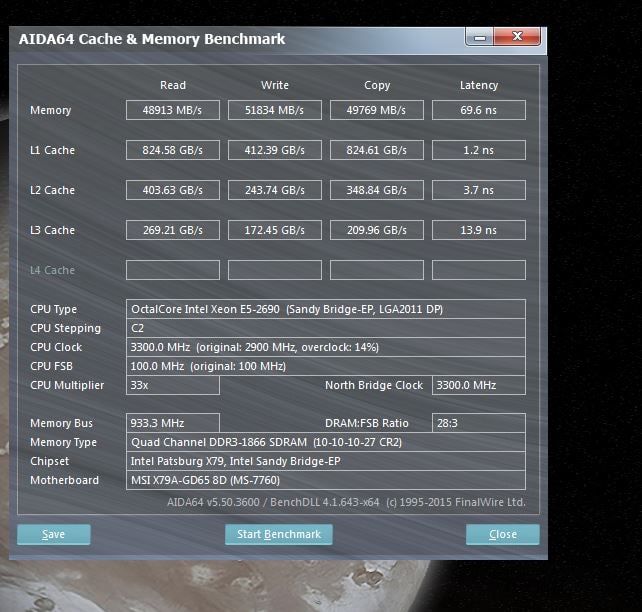The height and width of the screenshot is (612, 642).
Task: Click the AIDA64 v5.50.3600 version text
Action: tap(213, 502)
